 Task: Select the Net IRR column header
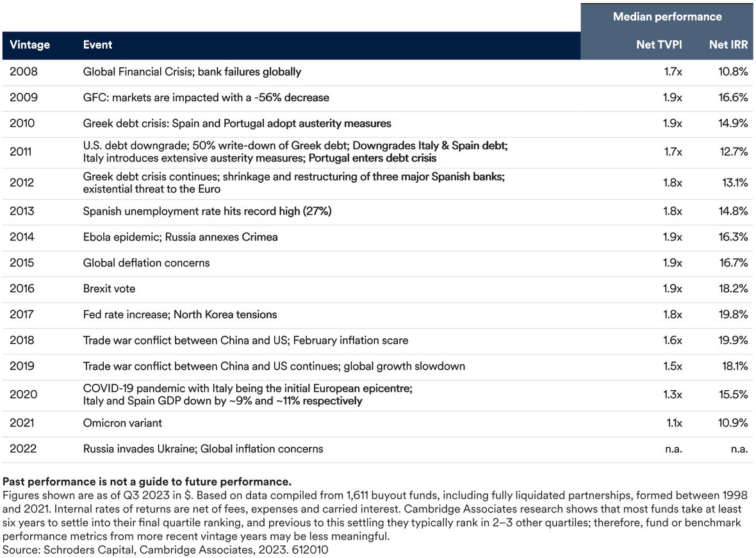coord(728,45)
